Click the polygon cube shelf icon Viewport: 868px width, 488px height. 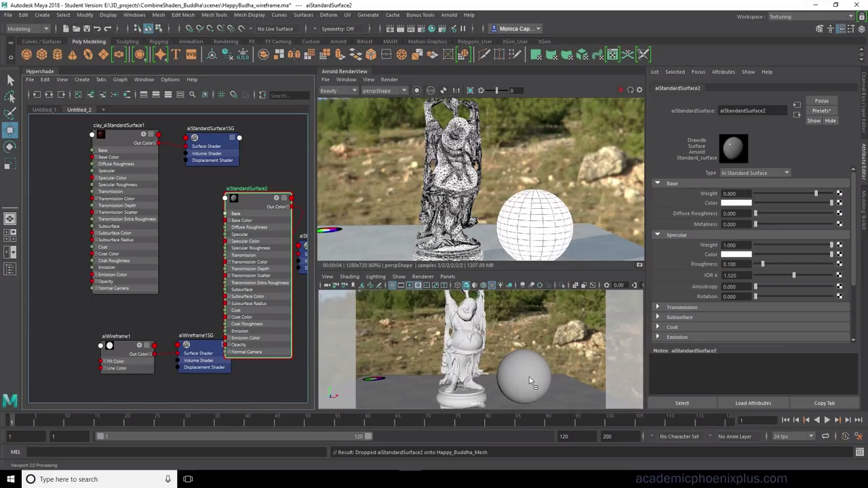[42, 55]
